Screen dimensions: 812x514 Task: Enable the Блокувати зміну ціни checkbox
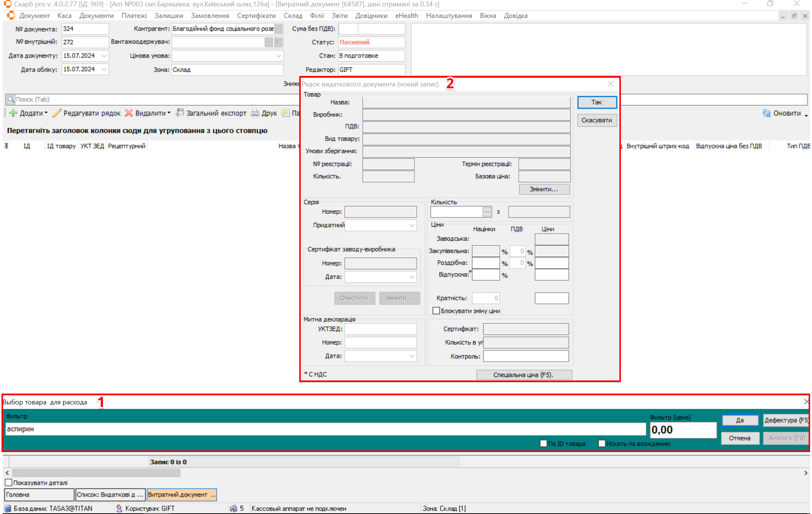click(436, 311)
